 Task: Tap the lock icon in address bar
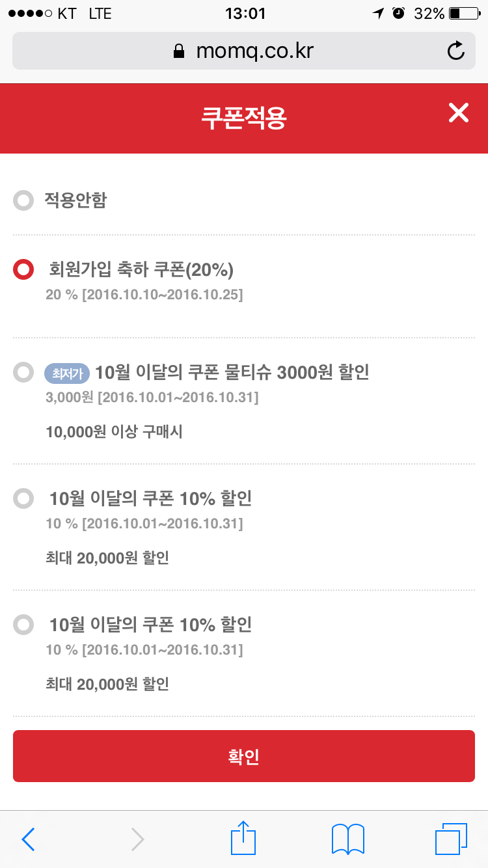point(179,51)
